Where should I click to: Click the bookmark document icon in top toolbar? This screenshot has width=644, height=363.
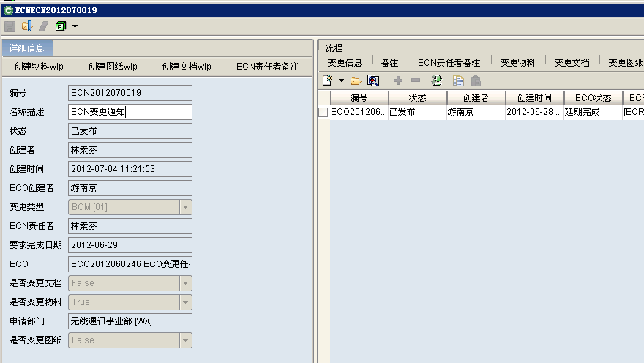[27, 26]
